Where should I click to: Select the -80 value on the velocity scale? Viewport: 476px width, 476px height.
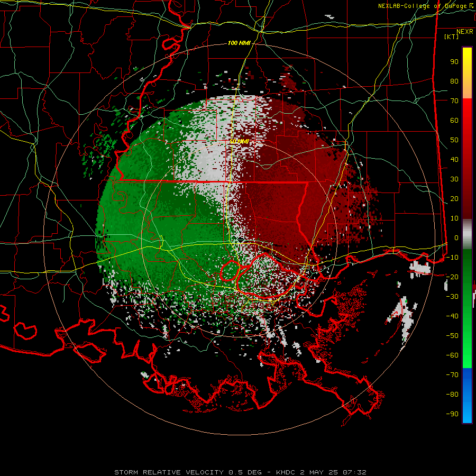pos(452,395)
